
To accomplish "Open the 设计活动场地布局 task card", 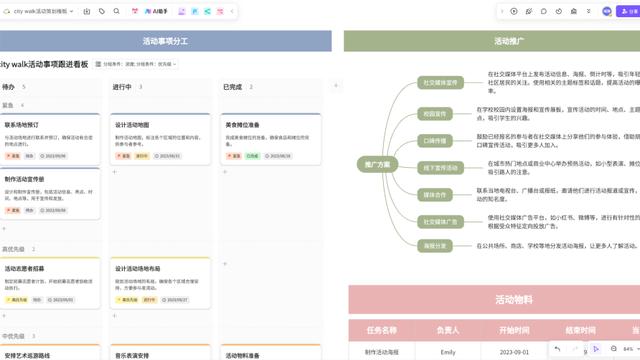I will click(160, 283).
